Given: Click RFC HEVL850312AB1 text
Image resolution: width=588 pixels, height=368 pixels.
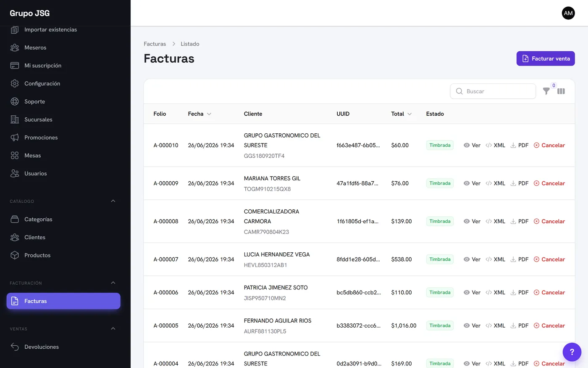Looking at the screenshot, I should pyautogui.click(x=265, y=265).
